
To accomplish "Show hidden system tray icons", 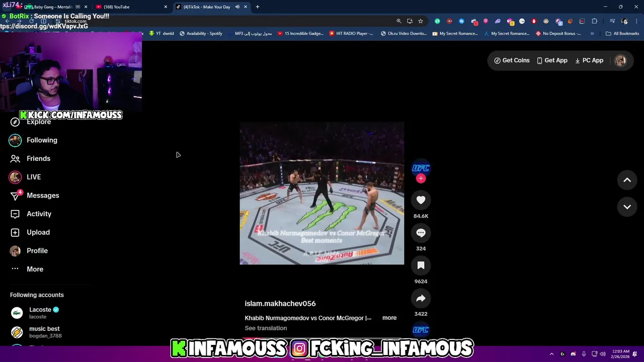I will 551,354.
